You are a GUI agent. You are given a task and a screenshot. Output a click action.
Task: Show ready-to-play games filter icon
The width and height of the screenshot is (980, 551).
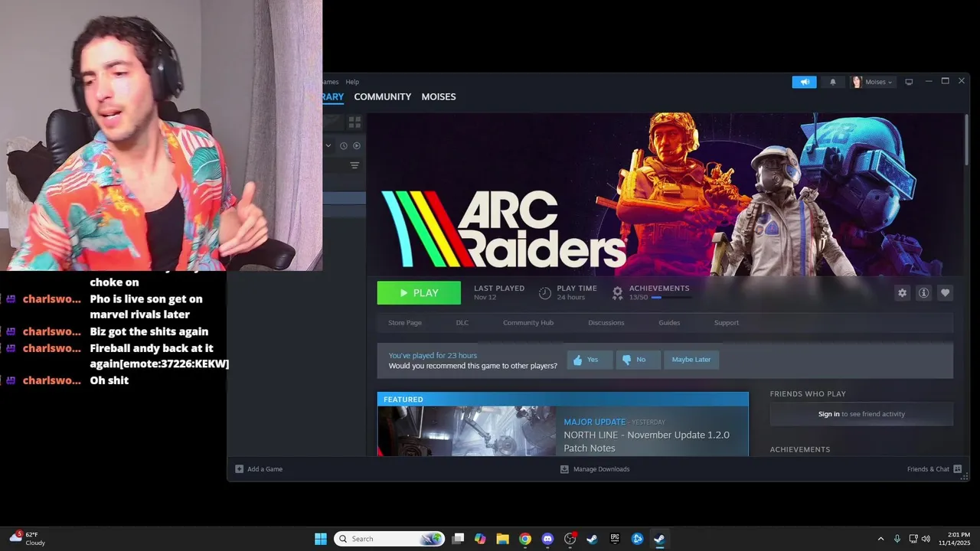(x=357, y=145)
